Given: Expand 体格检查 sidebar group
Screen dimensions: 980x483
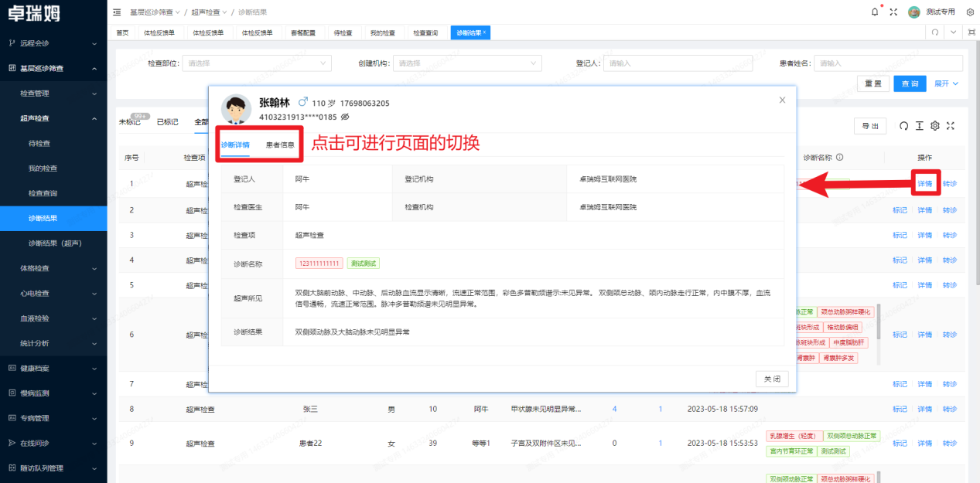Looking at the screenshot, I should (x=53, y=268).
